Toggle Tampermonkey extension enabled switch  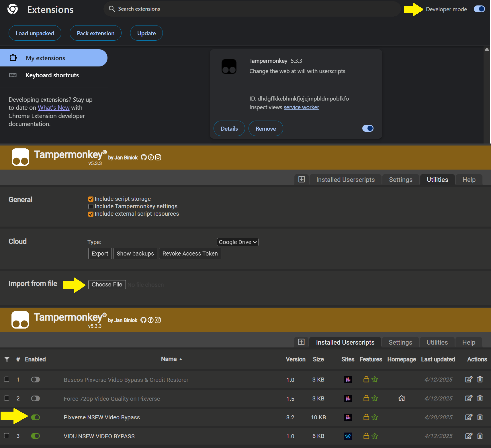pyautogui.click(x=368, y=128)
